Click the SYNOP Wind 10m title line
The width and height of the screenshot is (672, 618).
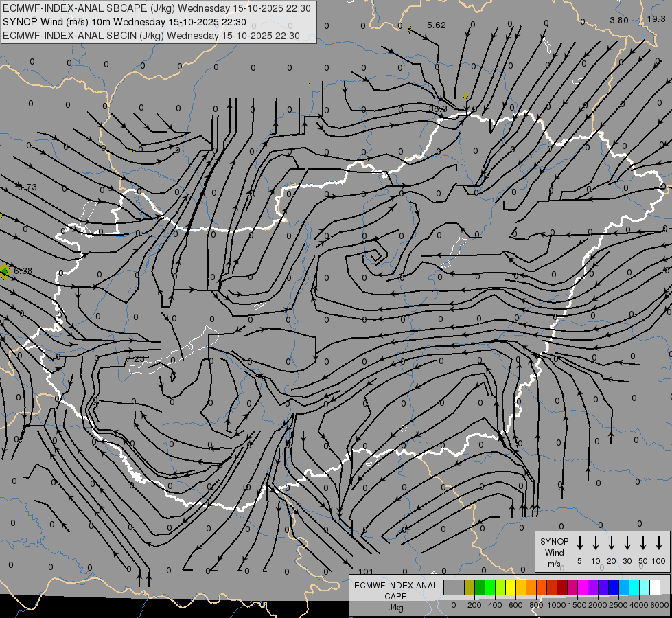124,22
